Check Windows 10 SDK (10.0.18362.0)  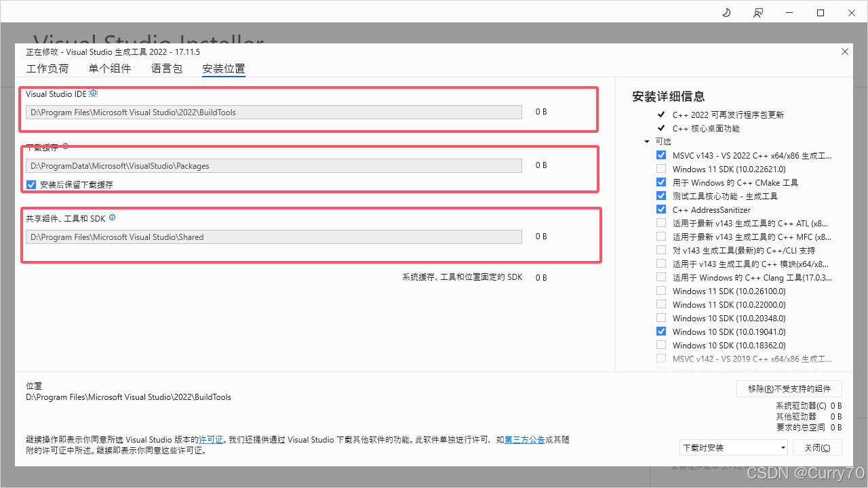pyautogui.click(x=661, y=345)
